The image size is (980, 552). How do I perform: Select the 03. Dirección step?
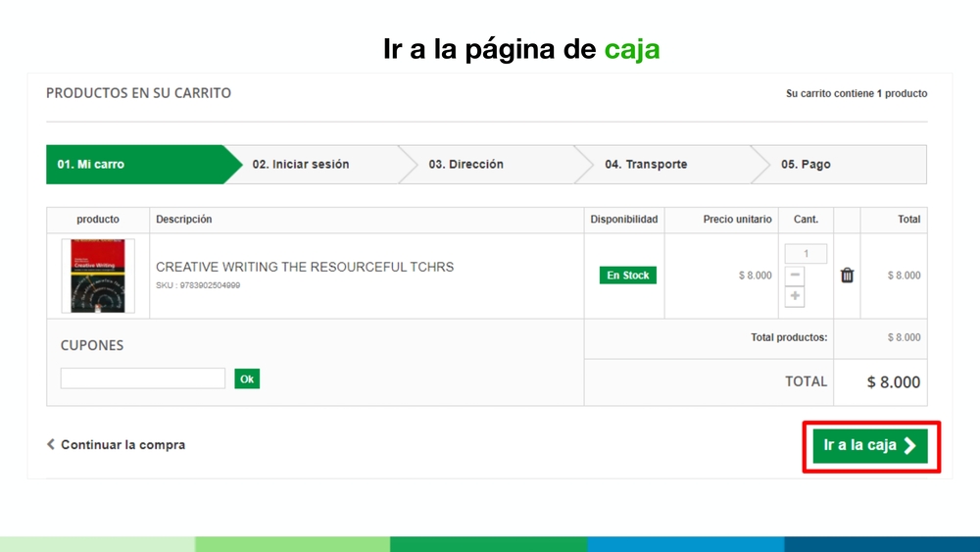[494, 165]
